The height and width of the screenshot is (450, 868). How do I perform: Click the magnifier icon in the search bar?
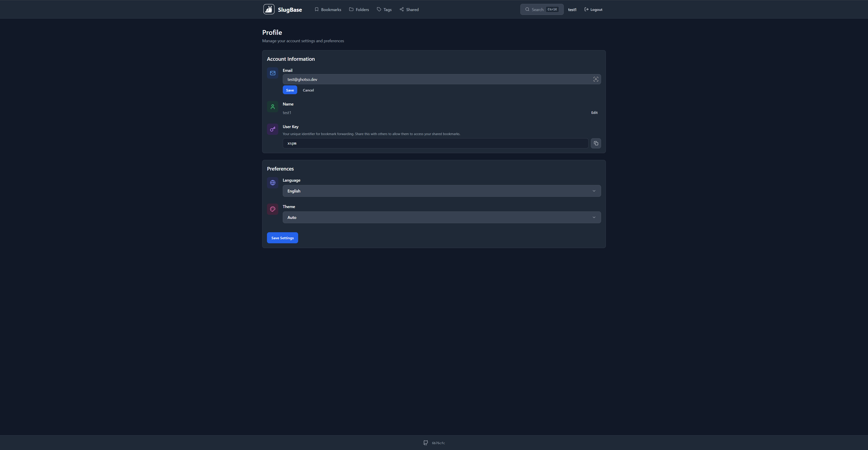pyautogui.click(x=527, y=9)
